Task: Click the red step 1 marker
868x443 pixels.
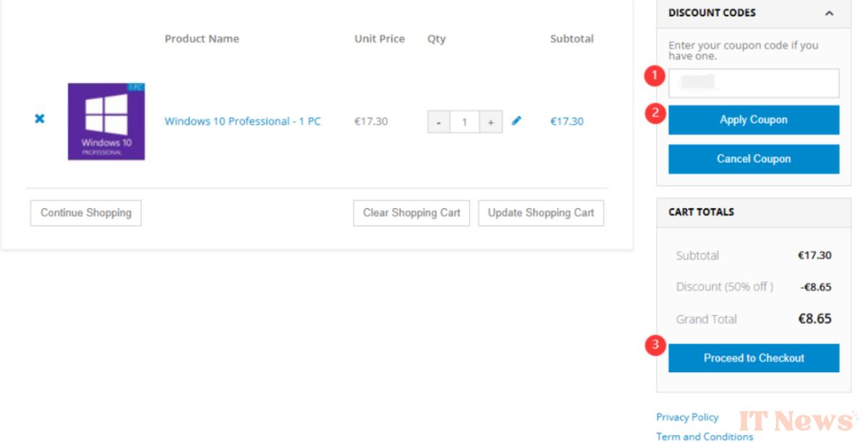Action: [655, 74]
